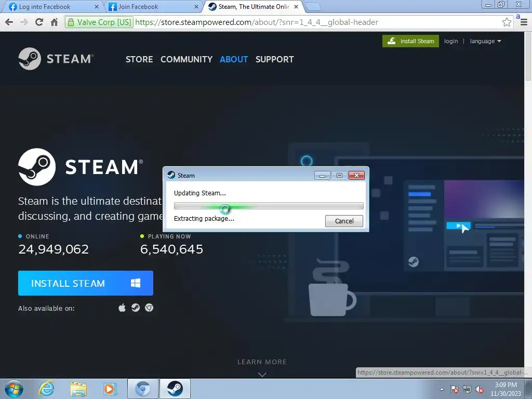
Task: Click the network tray icon
Action: [x=467, y=389]
